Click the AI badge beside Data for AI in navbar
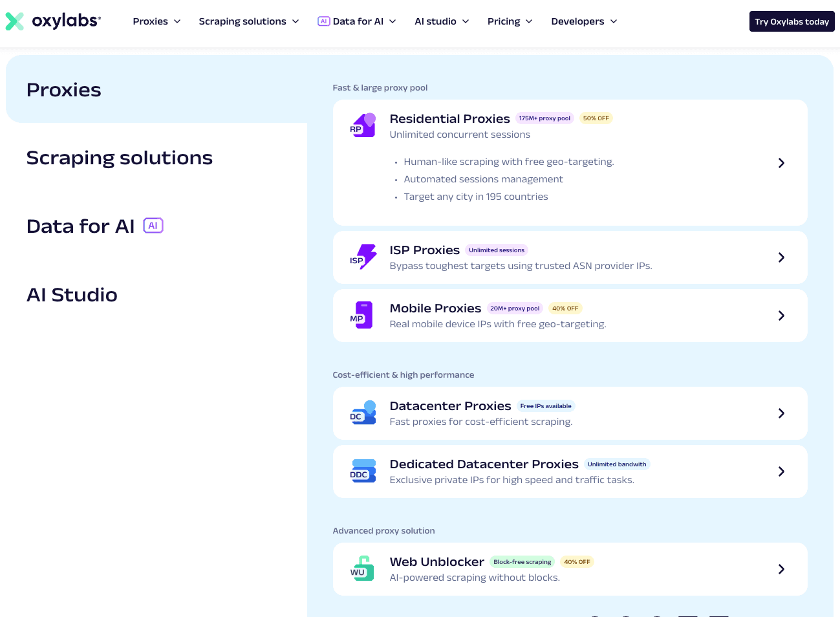This screenshot has width=840, height=617. point(323,21)
